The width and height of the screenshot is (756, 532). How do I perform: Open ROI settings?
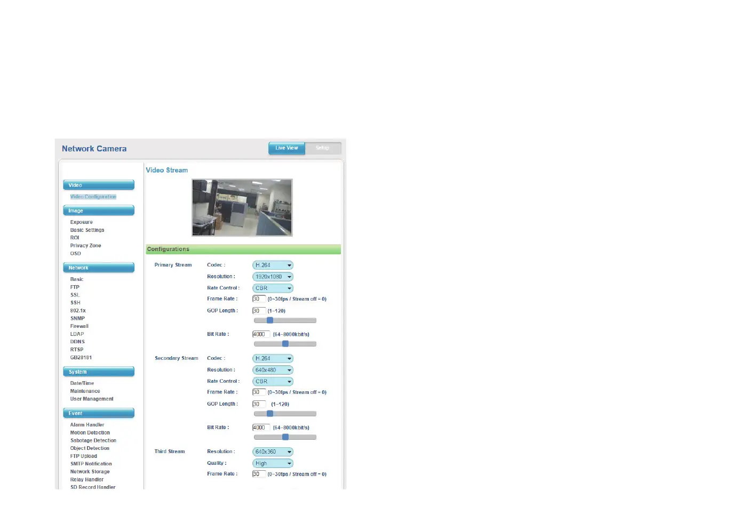coord(75,238)
